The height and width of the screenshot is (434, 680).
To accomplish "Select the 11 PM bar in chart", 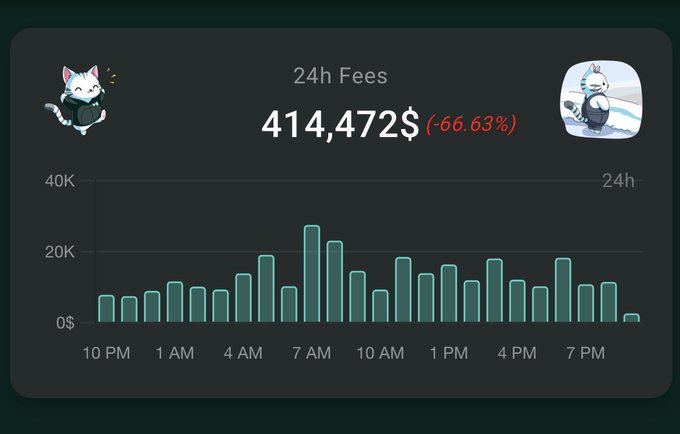I will coord(129,309).
